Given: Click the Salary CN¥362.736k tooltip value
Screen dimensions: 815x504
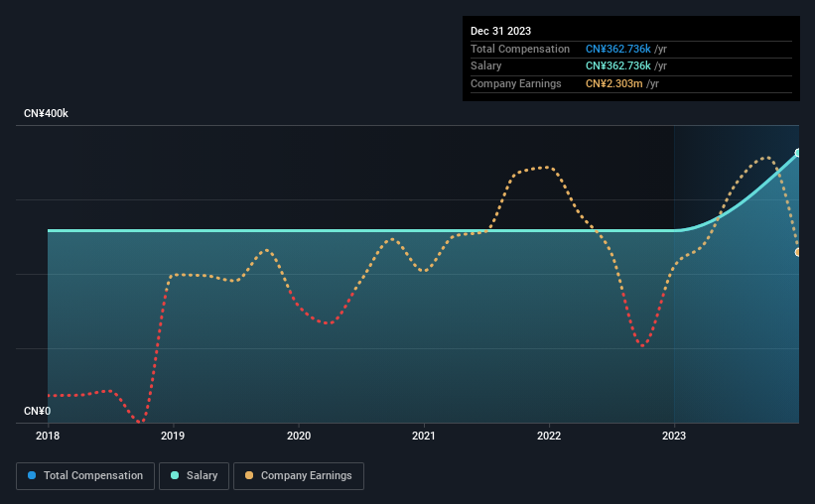Looking at the screenshot, I should pos(618,66).
